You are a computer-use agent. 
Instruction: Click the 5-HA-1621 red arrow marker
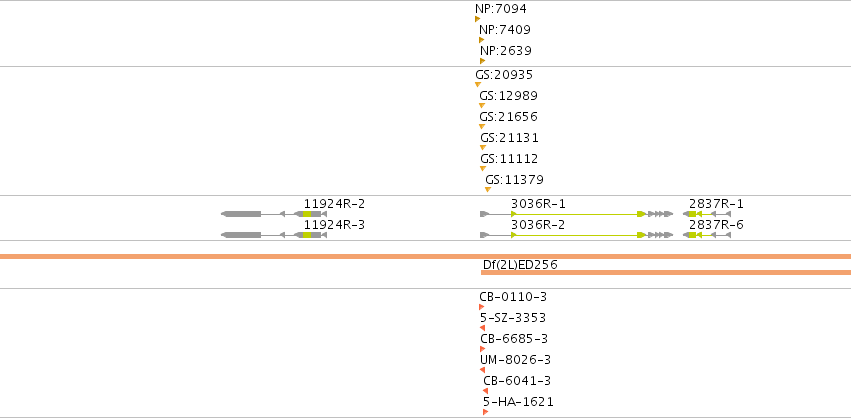(x=485, y=412)
